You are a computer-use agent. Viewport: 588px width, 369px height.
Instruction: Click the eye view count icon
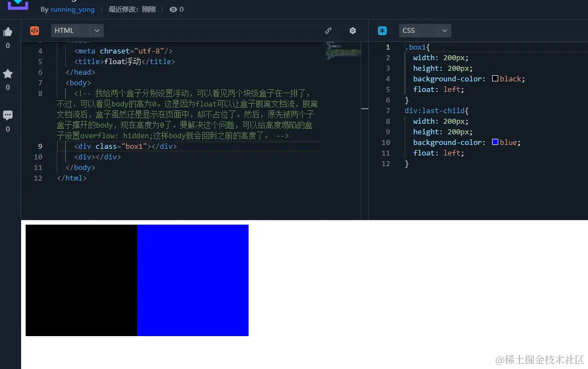tap(173, 9)
